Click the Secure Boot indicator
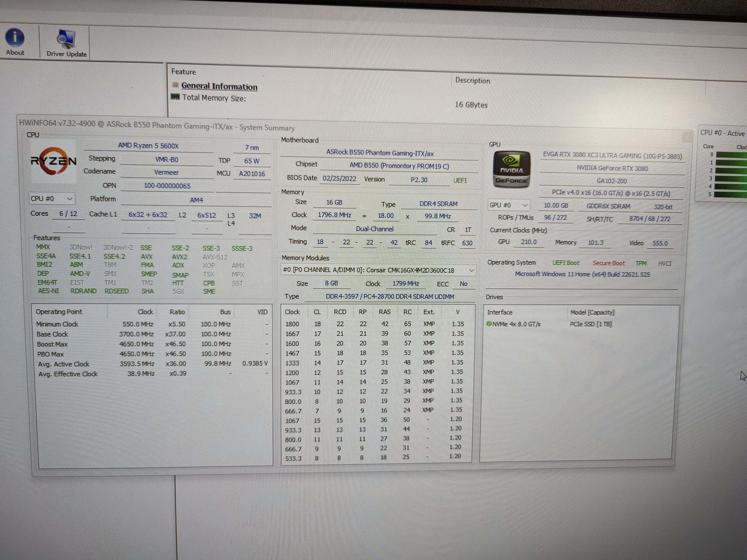The width and height of the screenshot is (747, 560). [x=608, y=263]
